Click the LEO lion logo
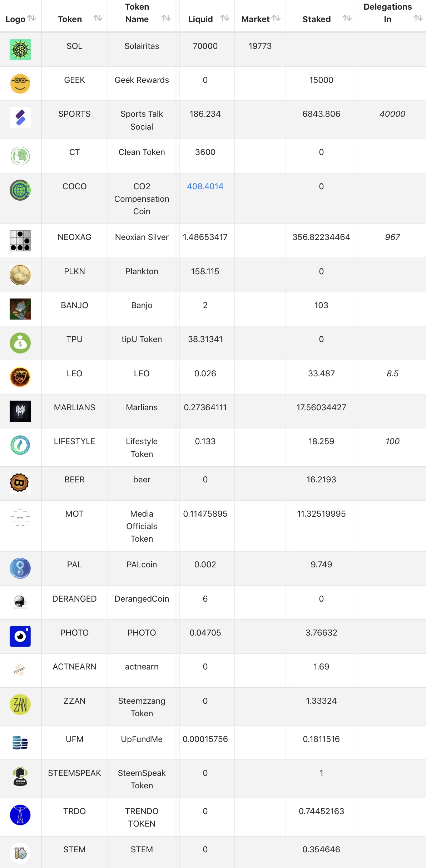426x868 pixels. pos(20,377)
